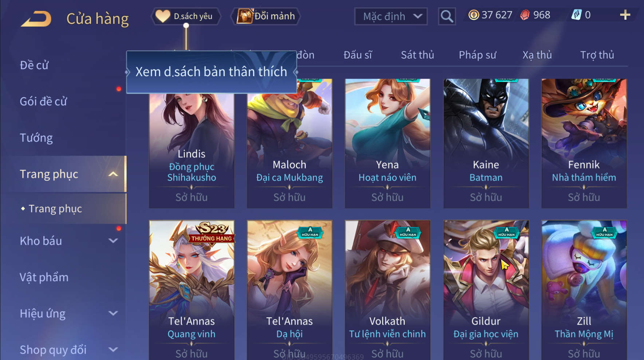Expand Shop quy đổi section
The height and width of the screenshot is (360, 644).
coord(113,350)
